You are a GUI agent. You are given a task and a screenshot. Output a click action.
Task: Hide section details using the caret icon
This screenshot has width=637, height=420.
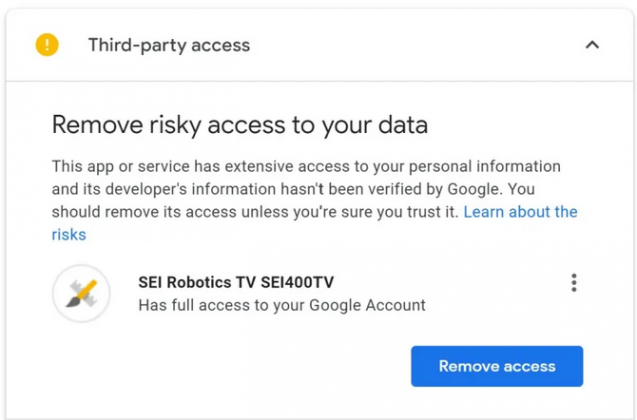pos(592,45)
